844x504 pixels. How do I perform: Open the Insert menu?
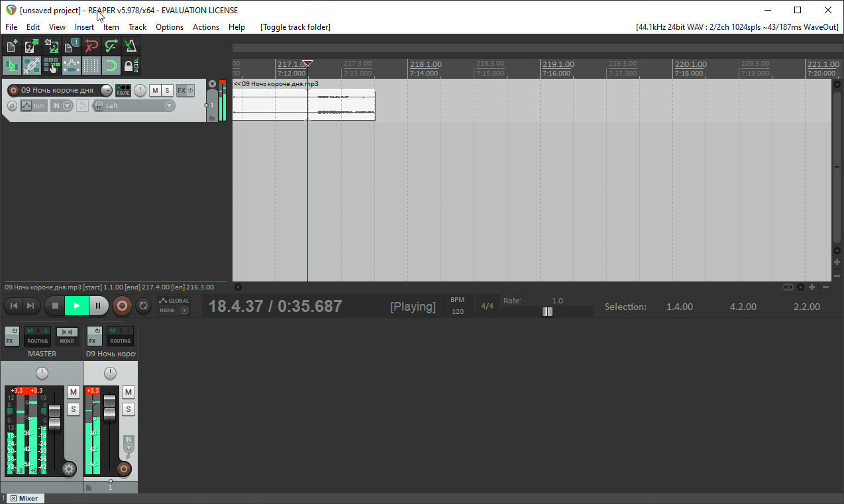tap(84, 27)
